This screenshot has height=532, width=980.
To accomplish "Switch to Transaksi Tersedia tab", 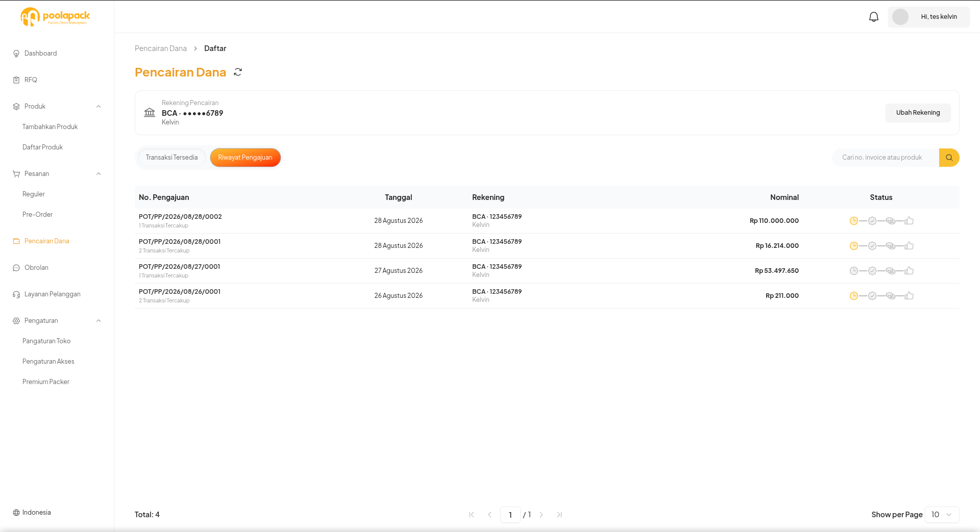I will tap(171, 158).
